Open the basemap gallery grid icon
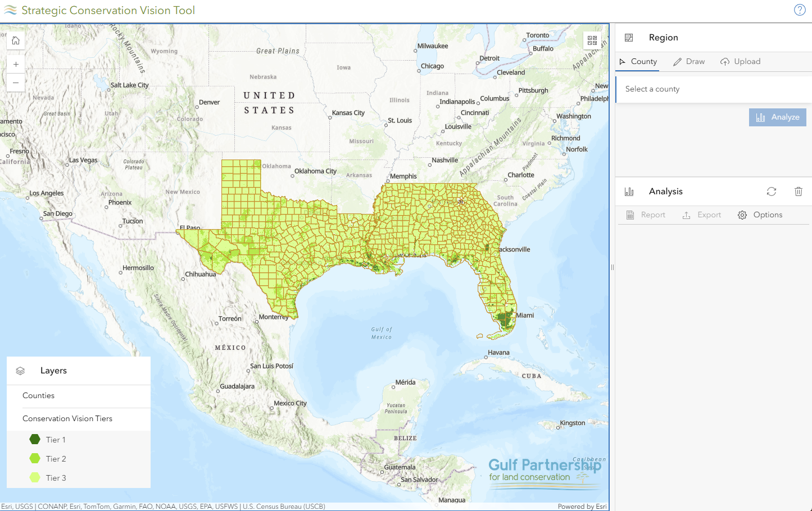The height and width of the screenshot is (511, 812). tap(592, 40)
